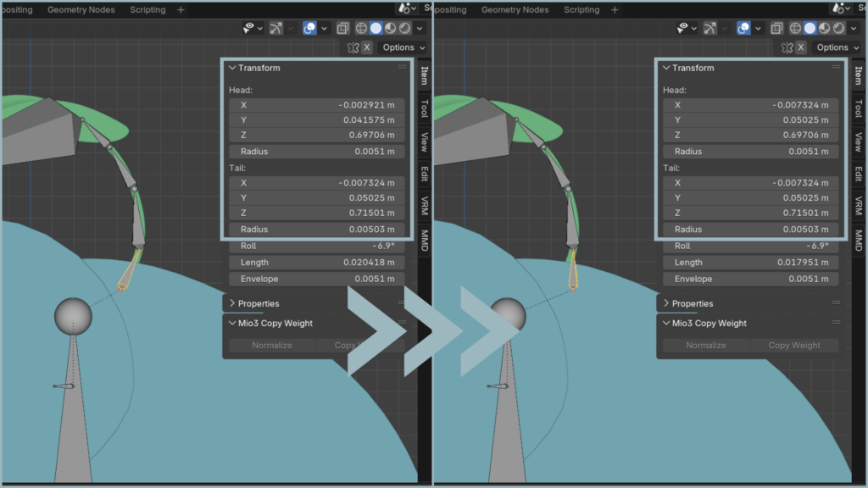Toggle gizmos button in left screenshot
868x488 pixels.
(x=275, y=28)
